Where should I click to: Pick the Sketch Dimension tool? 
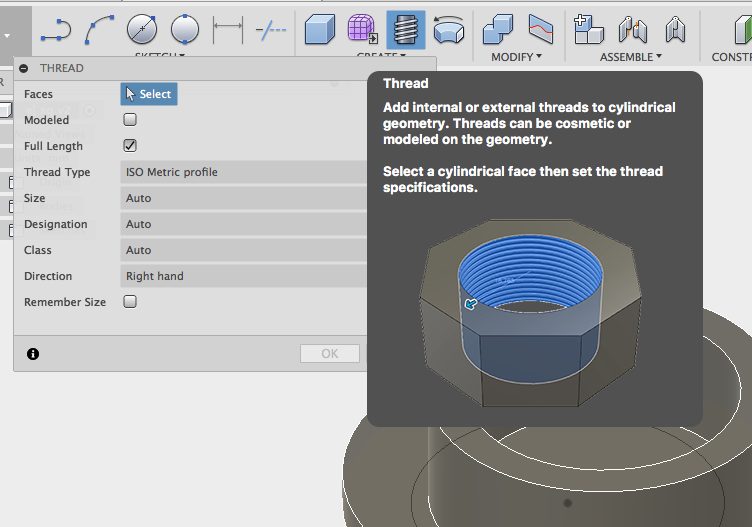pos(228,31)
